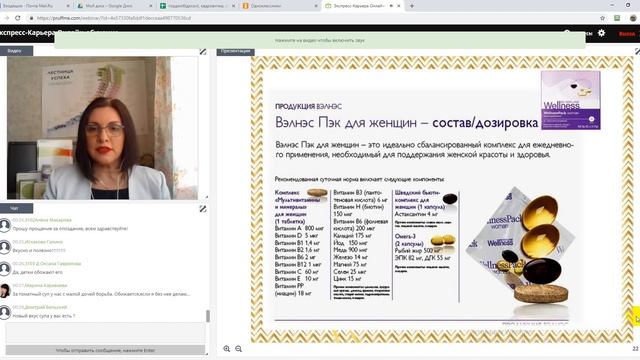The width and height of the screenshot is (640, 360).
Task: Select the Чат panel tab
Action: coord(16,208)
